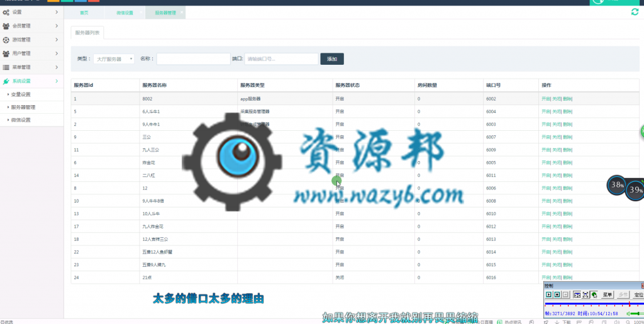Switch to the 首页 tab
The image size is (644, 324).
pyautogui.click(x=84, y=13)
